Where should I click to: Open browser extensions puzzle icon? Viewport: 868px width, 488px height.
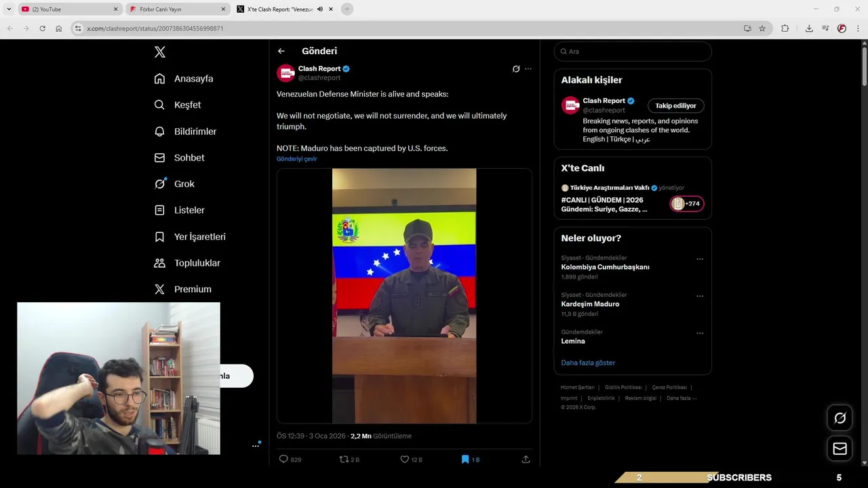(785, 28)
